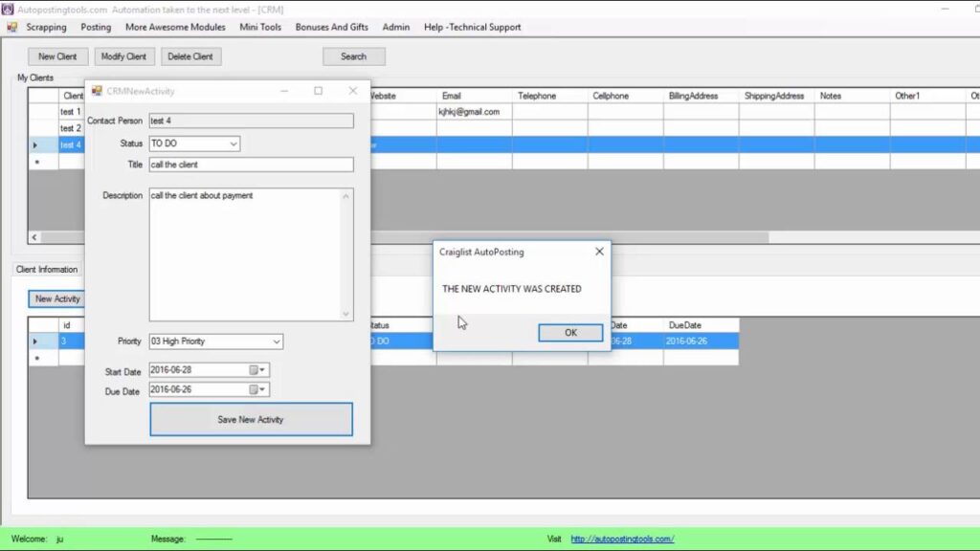Click the app icon left of Scrapping menu
The image size is (980, 551).
(x=11, y=27)
